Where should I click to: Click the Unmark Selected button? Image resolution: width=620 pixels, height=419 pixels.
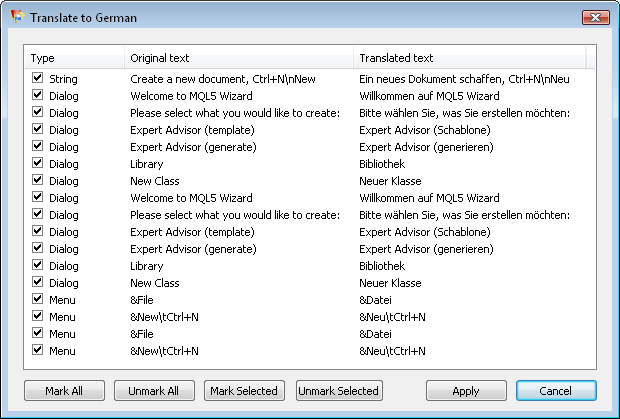(339, 390)
